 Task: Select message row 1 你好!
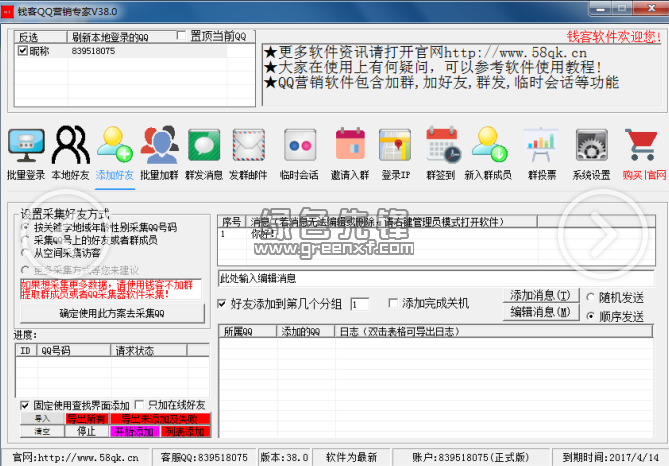click(436, 234)
